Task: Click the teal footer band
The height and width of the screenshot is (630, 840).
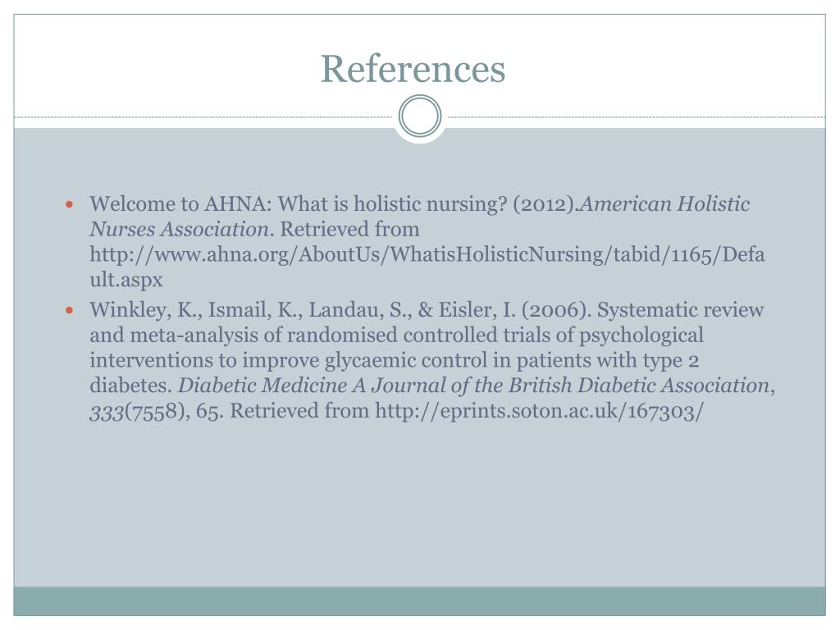Action: 419,601
